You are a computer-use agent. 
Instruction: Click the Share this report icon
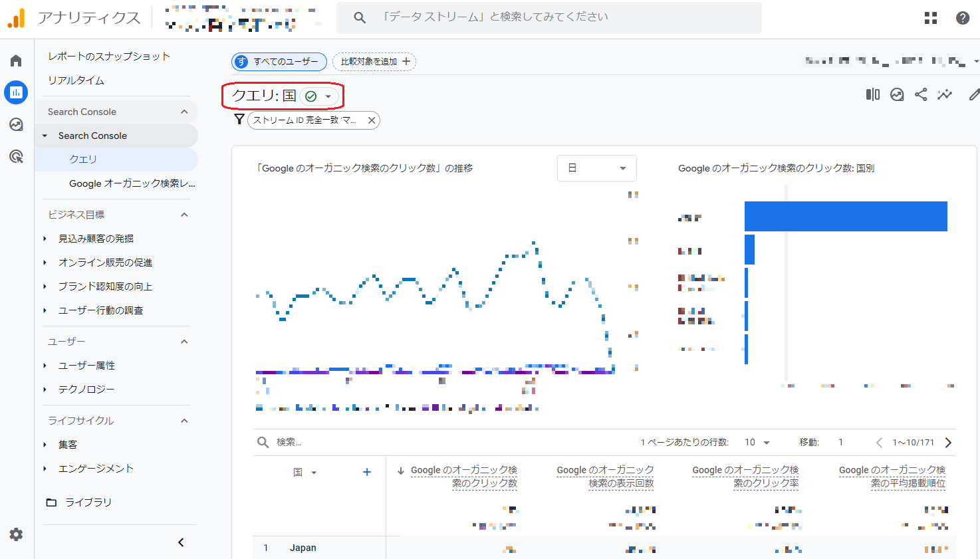tap(921, 94)
